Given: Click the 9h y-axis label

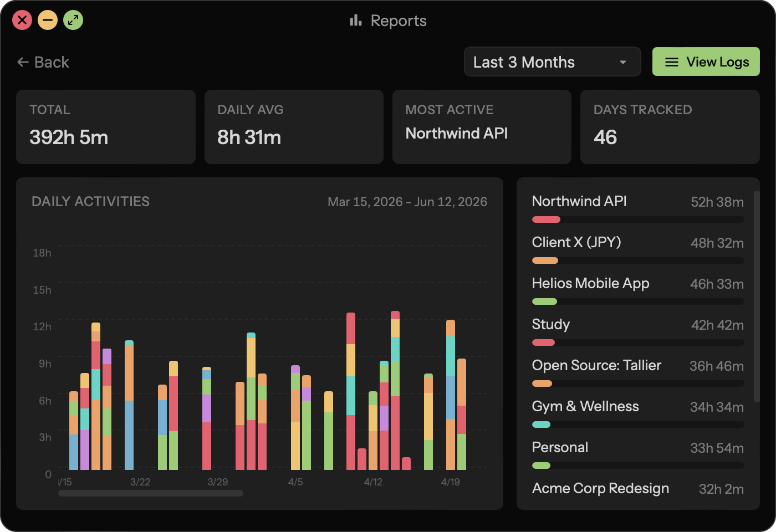Looking at the screenshot, I should point(45,364).
